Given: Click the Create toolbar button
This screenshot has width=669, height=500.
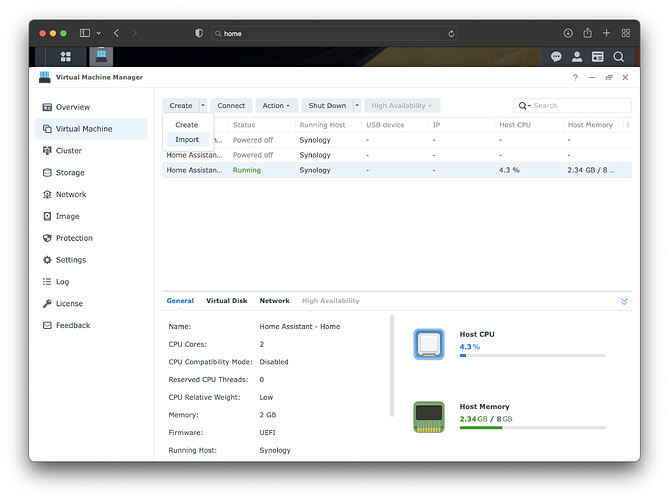Looking at the screenshot, I should coord(181,105).
